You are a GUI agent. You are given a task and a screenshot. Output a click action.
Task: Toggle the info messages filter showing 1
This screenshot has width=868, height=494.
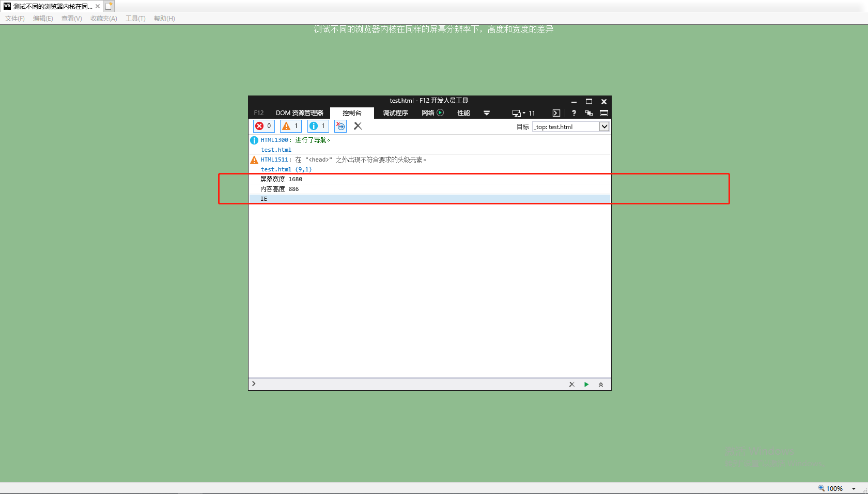coord(318,126)
